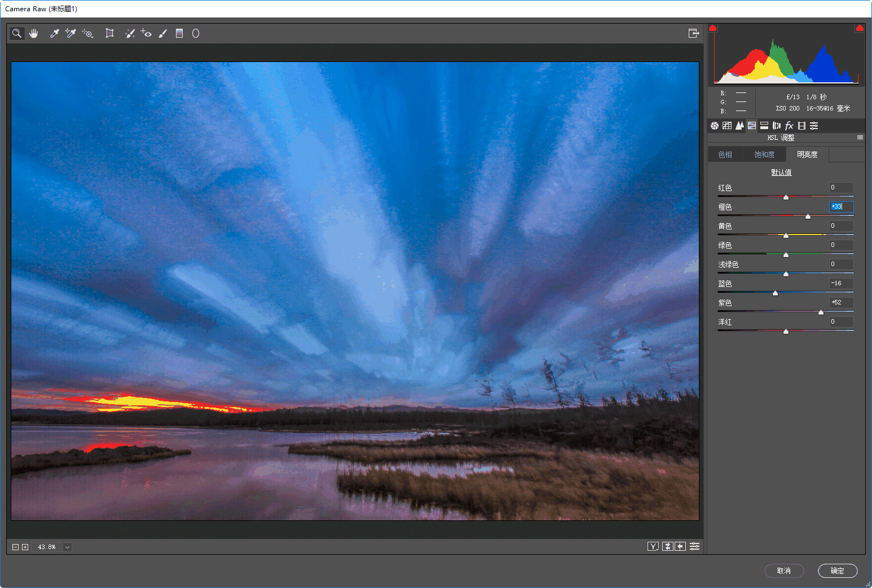Click the 蓝色 (Blue) value input field

841,284
